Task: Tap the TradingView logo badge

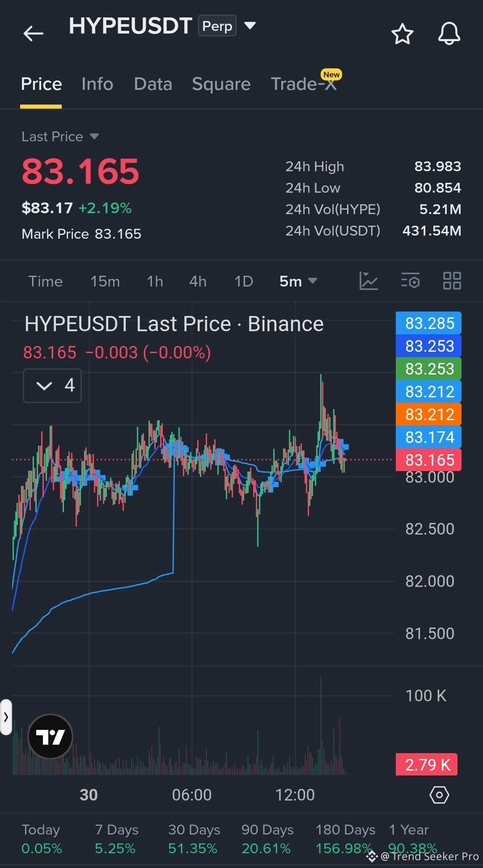Action: [x=51, y=736]
